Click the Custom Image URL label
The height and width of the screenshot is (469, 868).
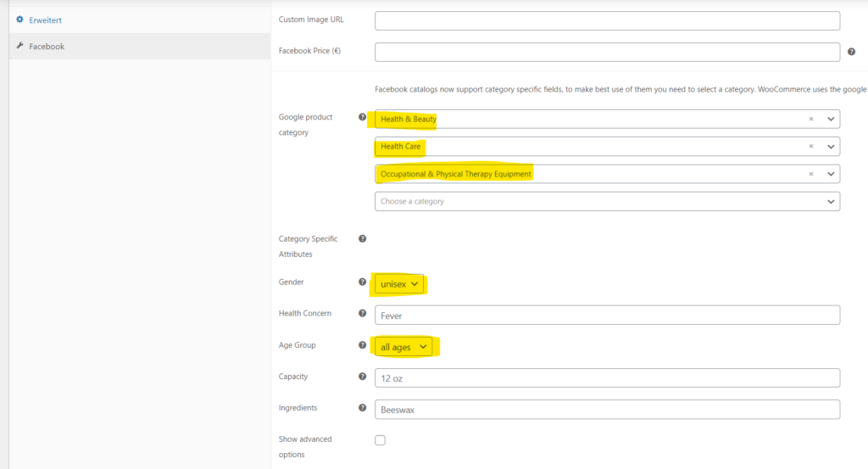coord(311,20)
